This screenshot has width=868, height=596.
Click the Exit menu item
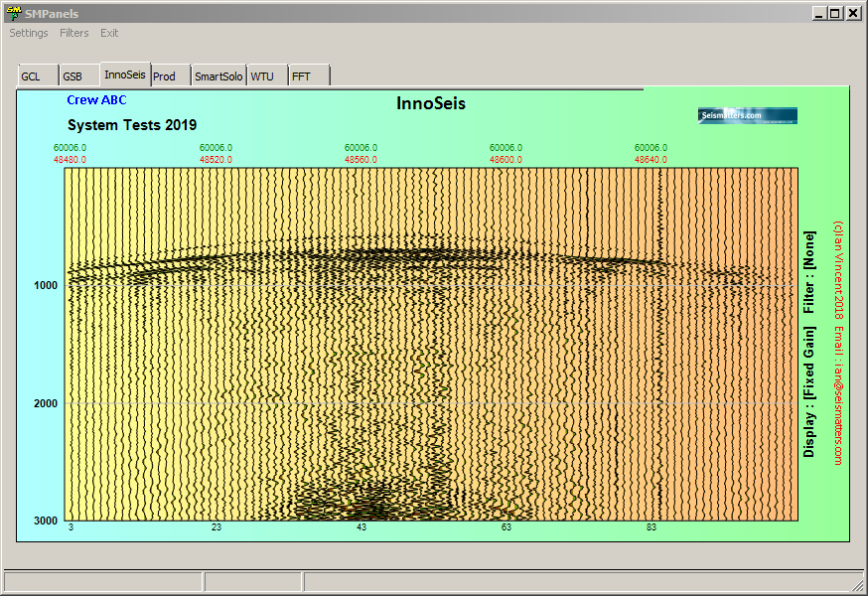(109, 33)
